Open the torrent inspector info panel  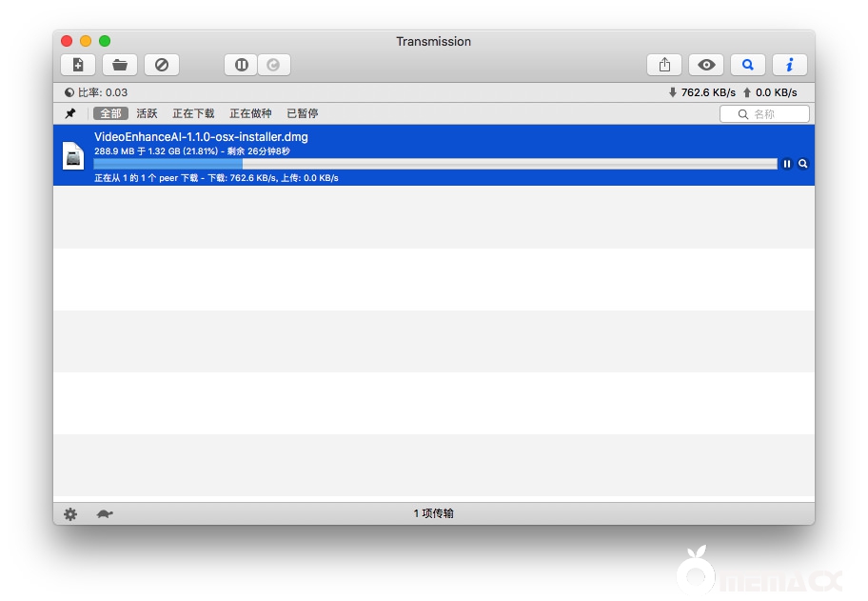click(789, 65)
